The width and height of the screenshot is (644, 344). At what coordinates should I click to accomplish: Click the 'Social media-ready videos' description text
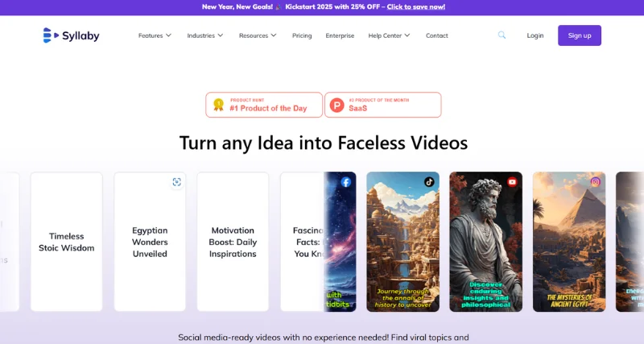coord(324,338)
